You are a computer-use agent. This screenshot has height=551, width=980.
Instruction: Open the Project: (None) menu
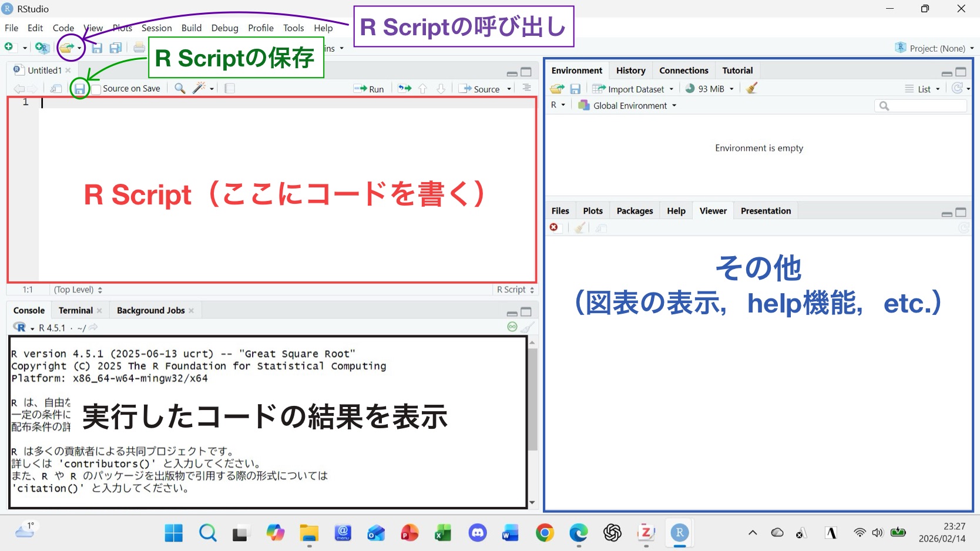[935, 48]
